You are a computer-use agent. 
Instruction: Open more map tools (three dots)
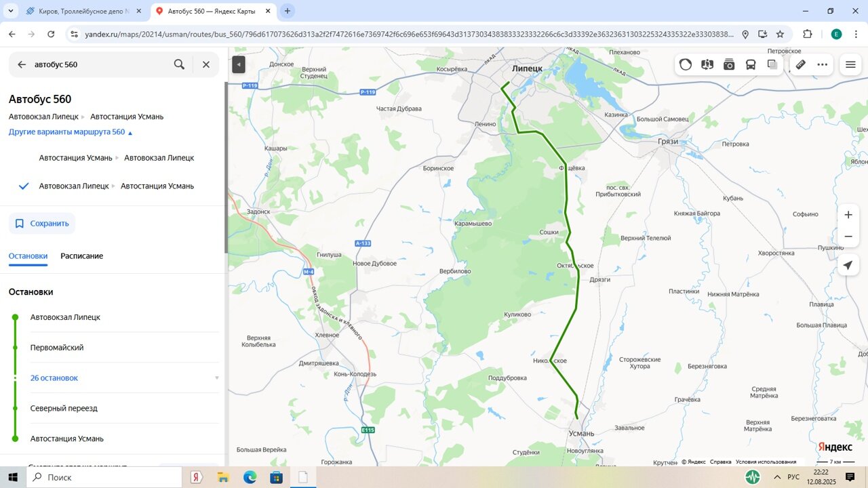pos(823,64)
